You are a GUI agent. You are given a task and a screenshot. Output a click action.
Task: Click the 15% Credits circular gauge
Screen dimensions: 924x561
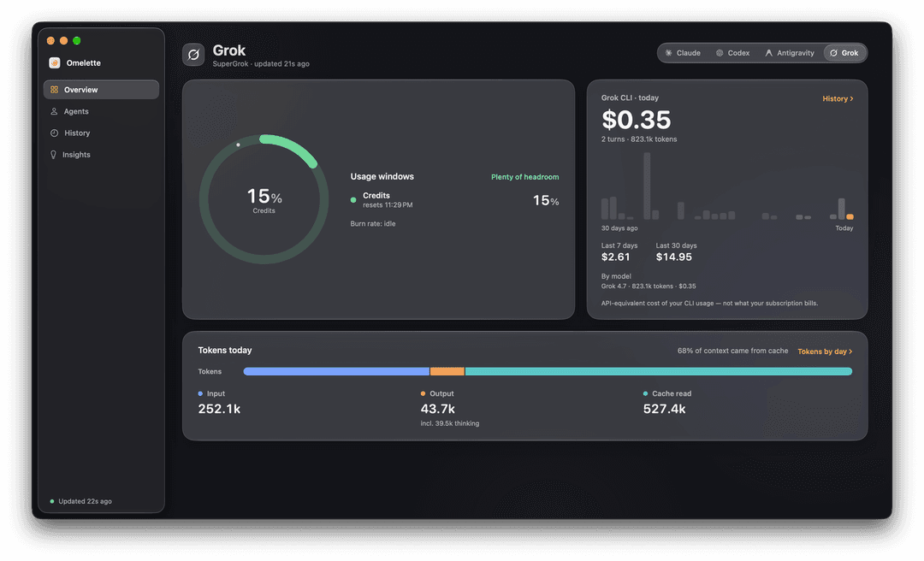264,199
